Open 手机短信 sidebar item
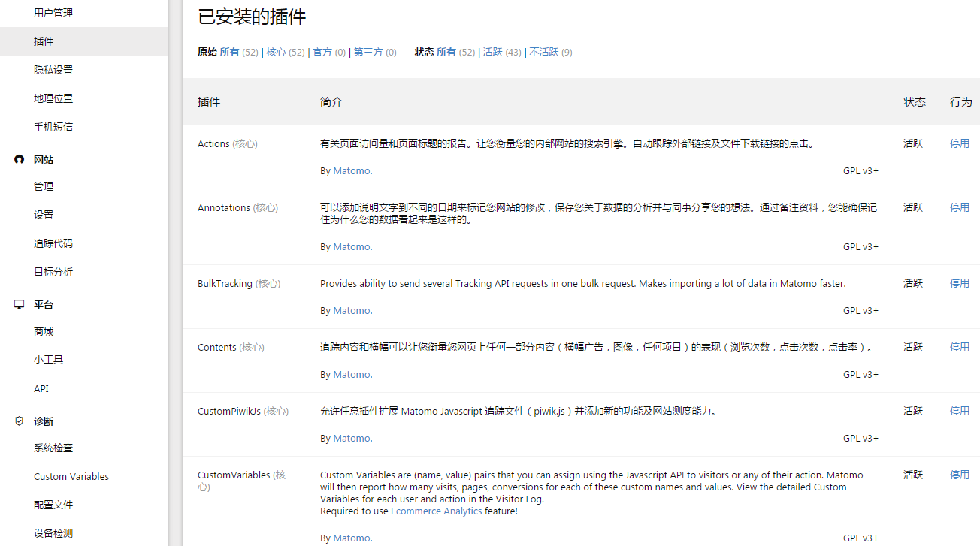 53,127
